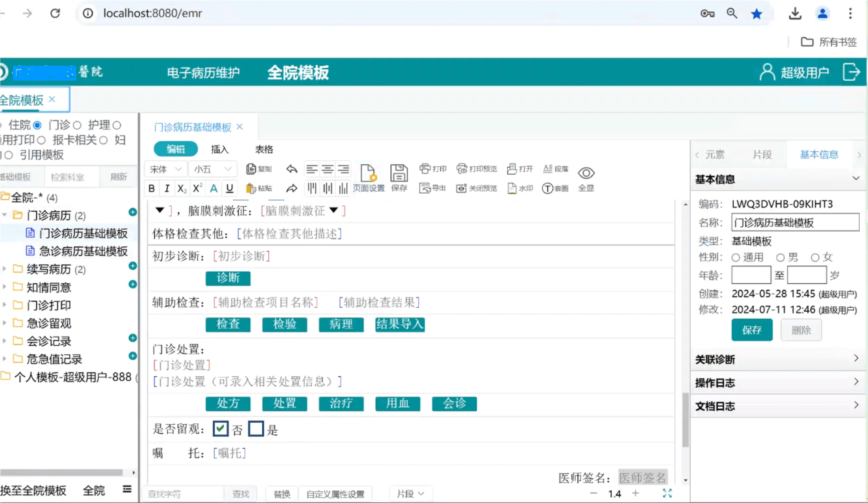This screenshot has width=868, height=503.
Task: Toggle Italic formatting
Action: pos(167,188)
